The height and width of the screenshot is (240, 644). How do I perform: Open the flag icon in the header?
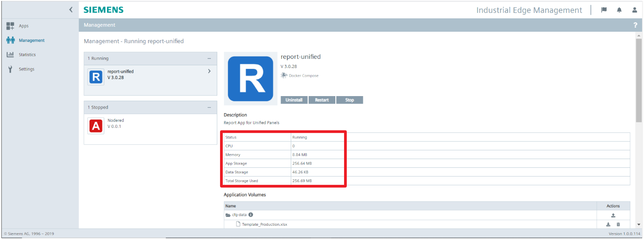pos(604,10)
